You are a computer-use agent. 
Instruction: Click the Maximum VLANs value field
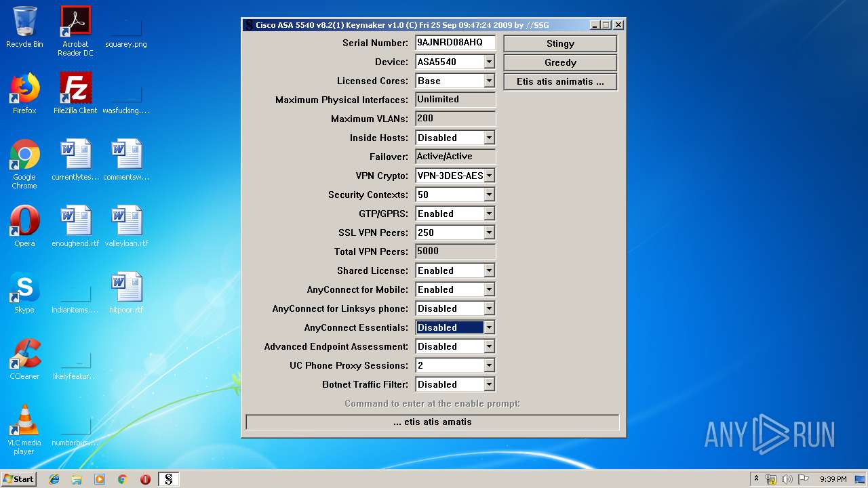tap(455, 119)
